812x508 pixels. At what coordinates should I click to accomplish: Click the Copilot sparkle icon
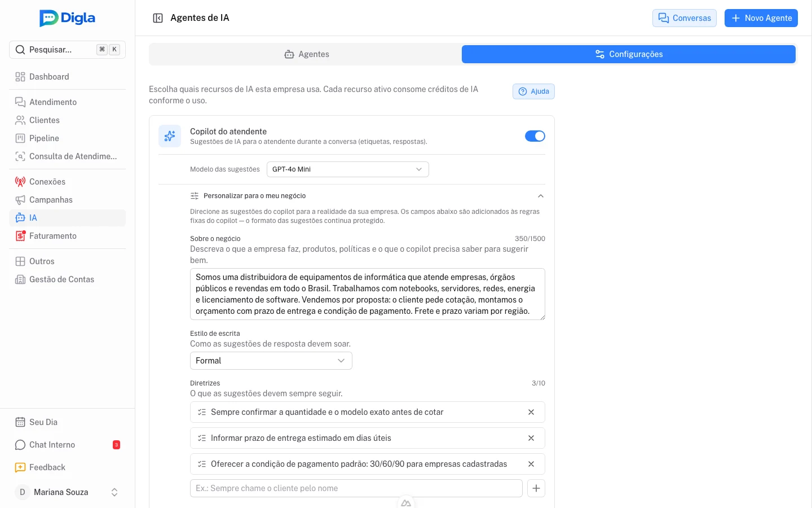coord(170,136)
